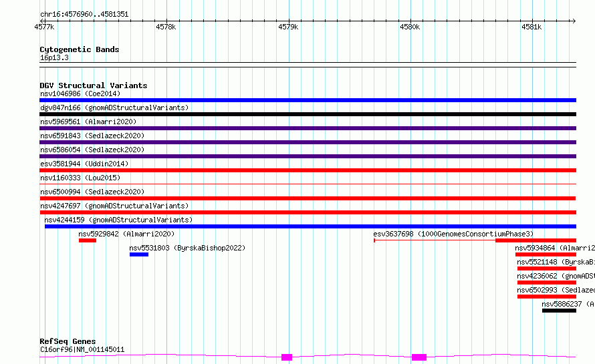Open variant label nsv6586054 (Sedlazeck2020)
Image resolution: width=595 pixels, height=364 pixels.
[92, 150]
